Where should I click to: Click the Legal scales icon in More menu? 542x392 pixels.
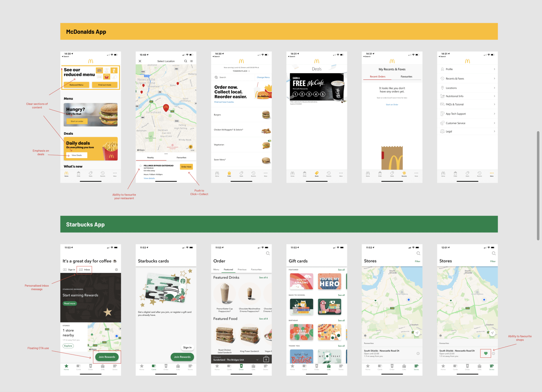442,131
